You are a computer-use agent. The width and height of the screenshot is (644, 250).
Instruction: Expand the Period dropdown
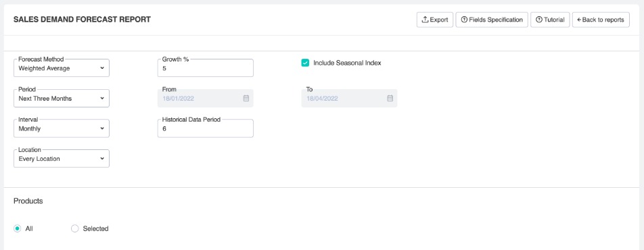click(x=62, y=99)
